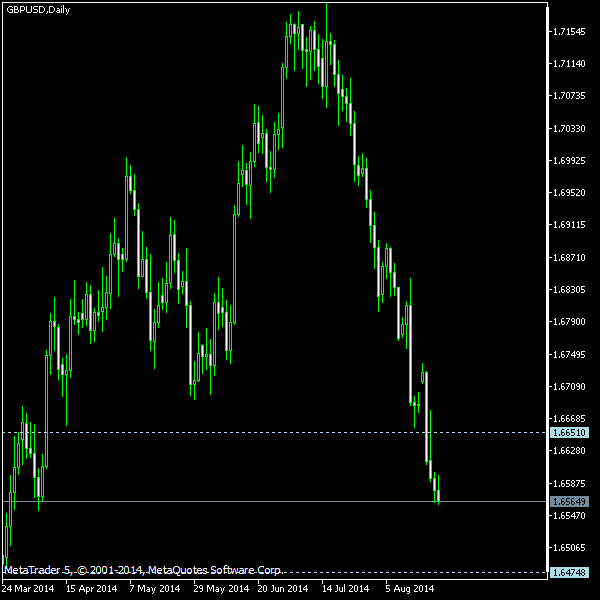Click the 5 Aug 2014 date label
The image size is (600, 600).
point(409,589)
